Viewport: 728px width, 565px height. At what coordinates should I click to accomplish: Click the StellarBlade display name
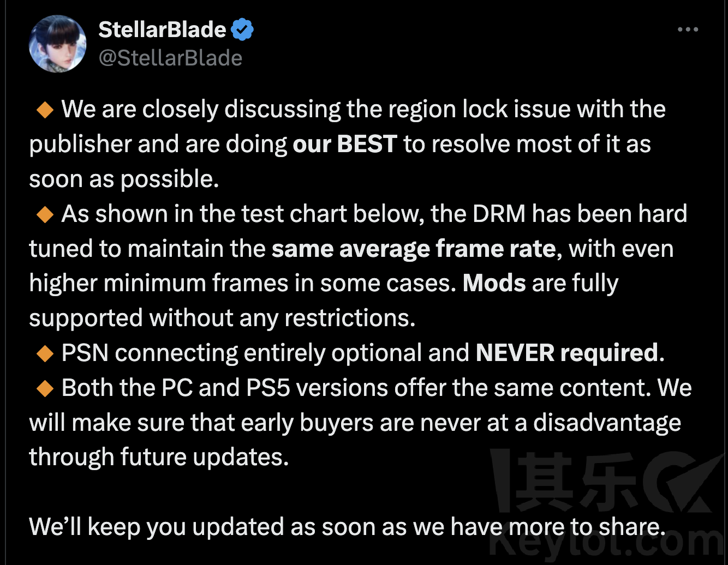[162, 29]
